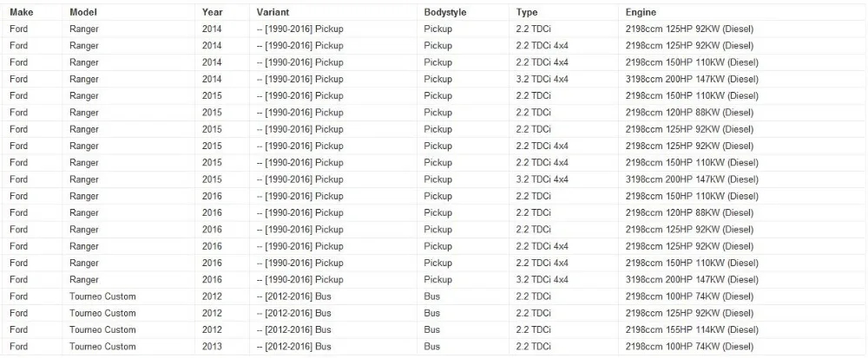Click the 2016 3198ccm 200HP 147KW engine cell
The width and height of the screenshot is (868, 358).
pos(742,279)
